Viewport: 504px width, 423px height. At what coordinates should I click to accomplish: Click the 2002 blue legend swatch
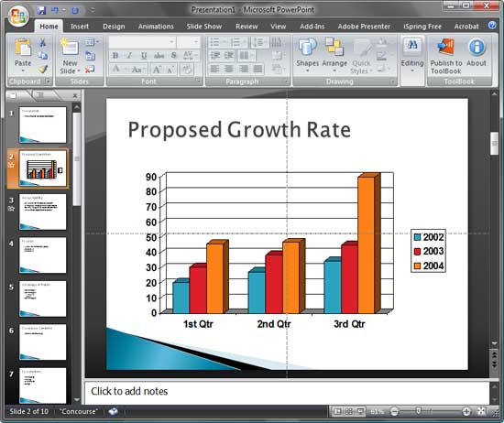[417, 237]
